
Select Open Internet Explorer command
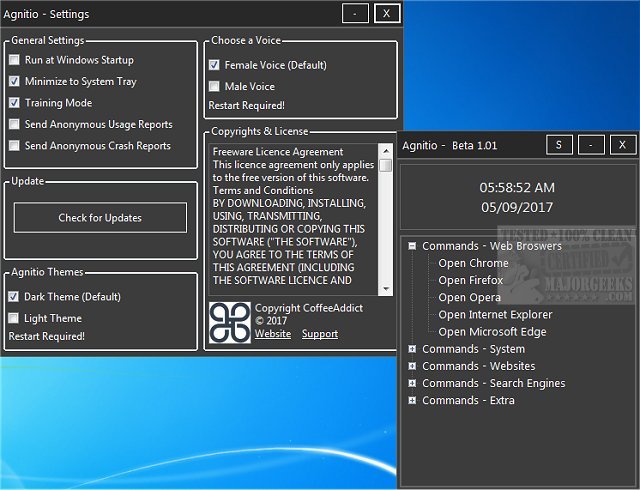click(x=495, y=315)
